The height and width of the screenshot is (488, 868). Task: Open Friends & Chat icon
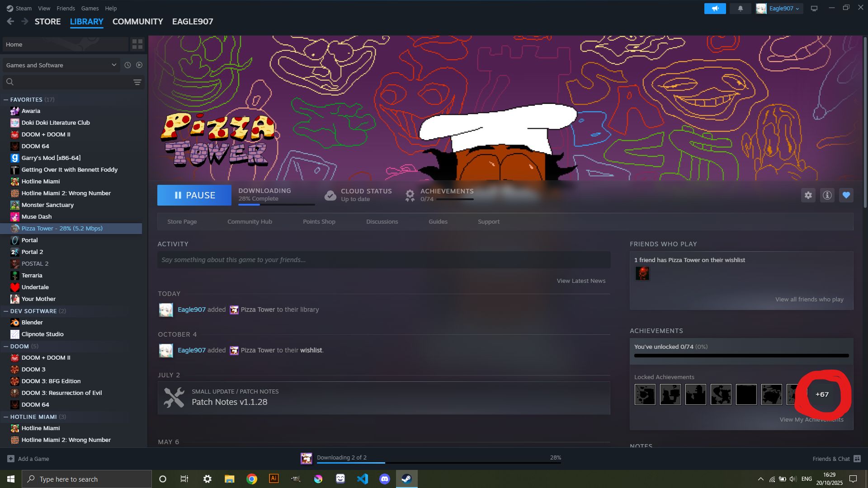point(857,459)
